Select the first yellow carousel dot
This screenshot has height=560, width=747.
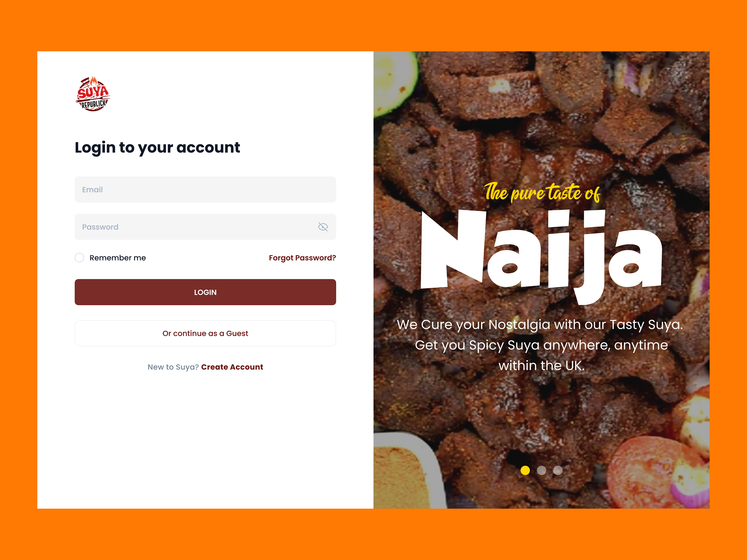point(525,470)
